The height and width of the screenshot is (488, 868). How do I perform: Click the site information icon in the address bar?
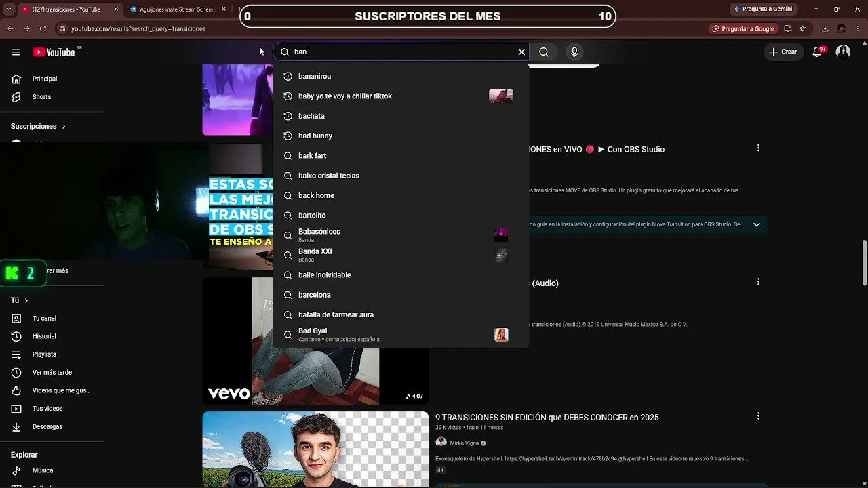(x=62, y=28)
